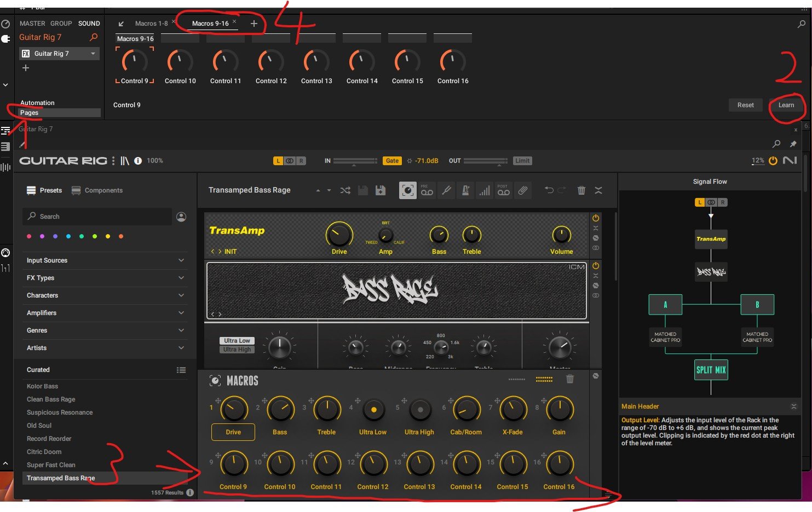Click the TransAmp Drive knob
Viewport: 812px width, 512px height.
click(339, 235)
